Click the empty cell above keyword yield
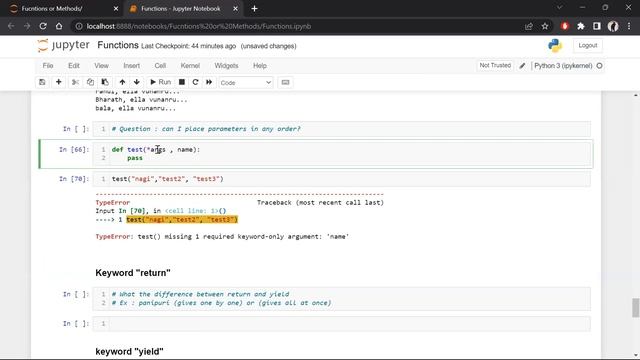Image resolution: width=640 pixels, height=360 pixels. coord(342,324)
